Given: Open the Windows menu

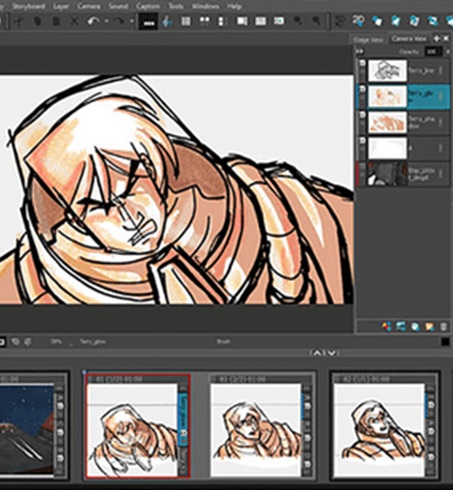Looking at the screenshot, I should (x=205, y=6).
